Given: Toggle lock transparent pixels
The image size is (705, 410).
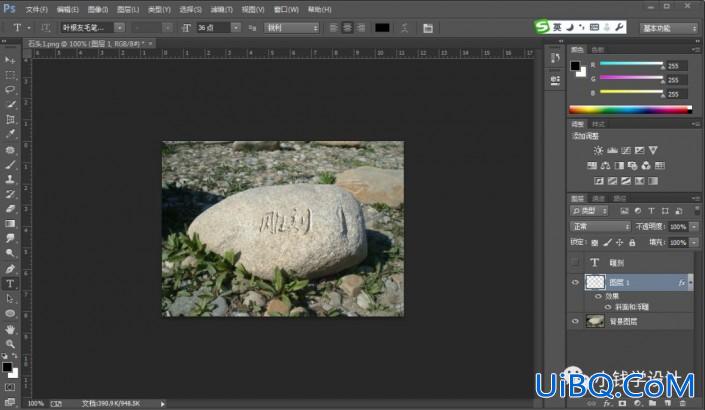Looking at the screenshot, I should coord(594,243).
